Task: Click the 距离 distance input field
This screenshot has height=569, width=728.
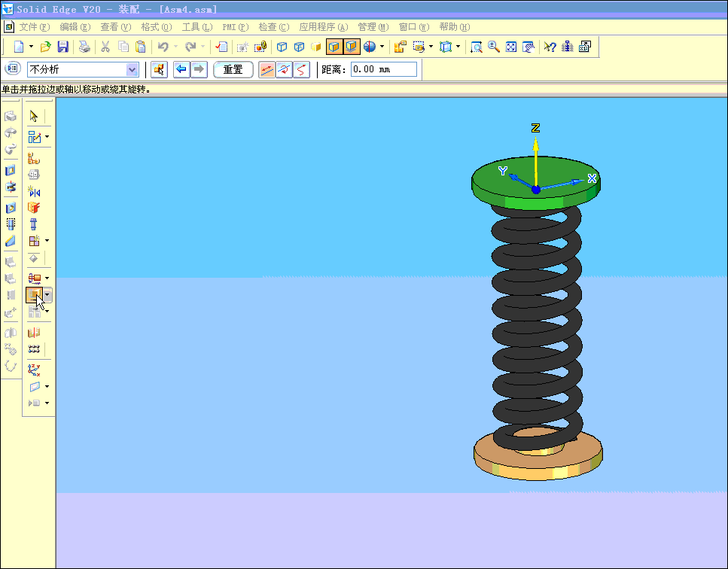Action: click(383, 69)
